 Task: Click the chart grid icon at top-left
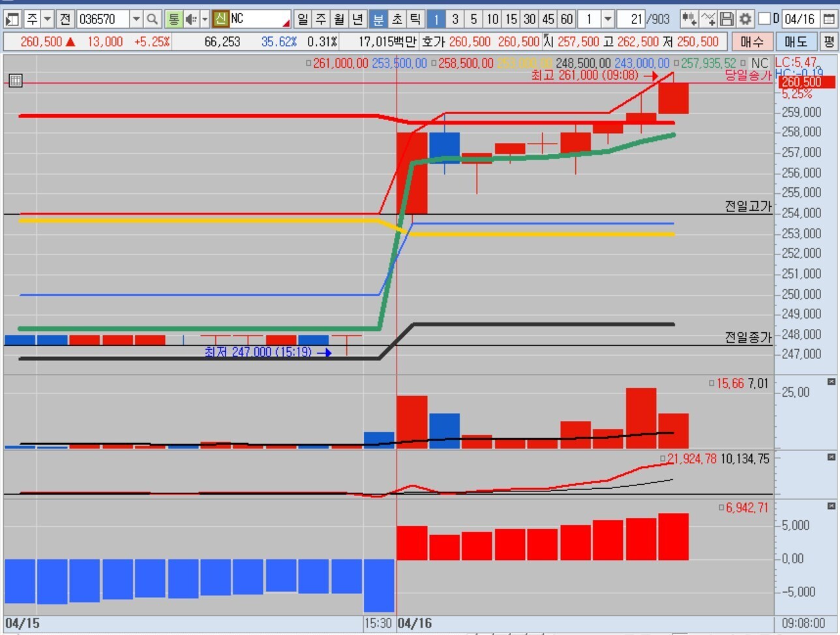pos(16,80)
